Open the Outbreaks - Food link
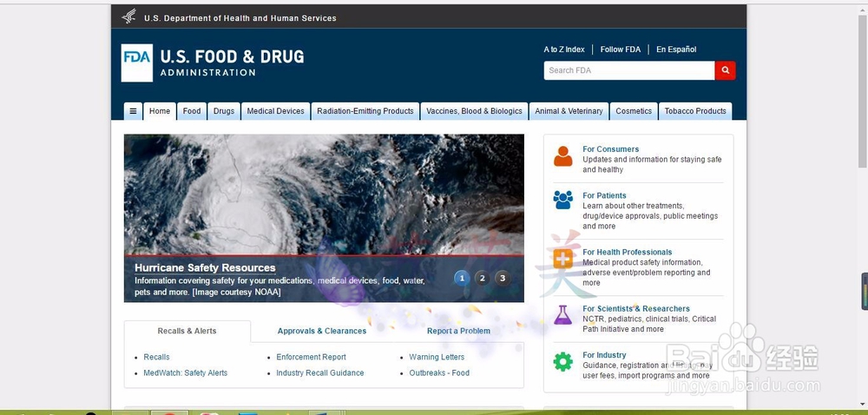The width and height of the screenshot is (868, 415). [439, 373]
